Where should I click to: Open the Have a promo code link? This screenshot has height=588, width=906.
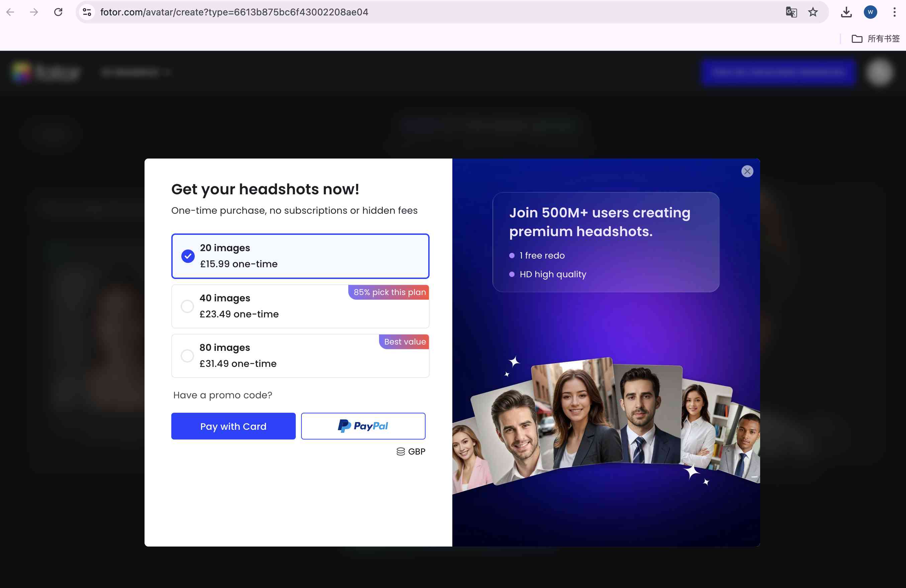[x=223, y=395]
